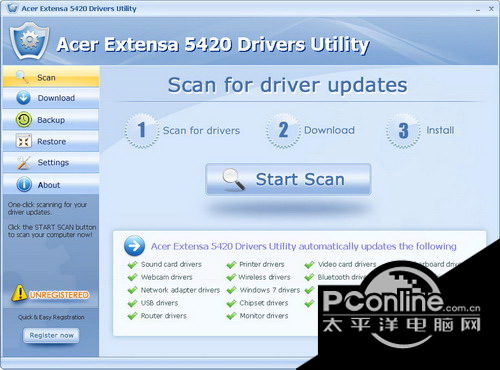Click the Printer drivers text
500x370 pixels.
262,264
